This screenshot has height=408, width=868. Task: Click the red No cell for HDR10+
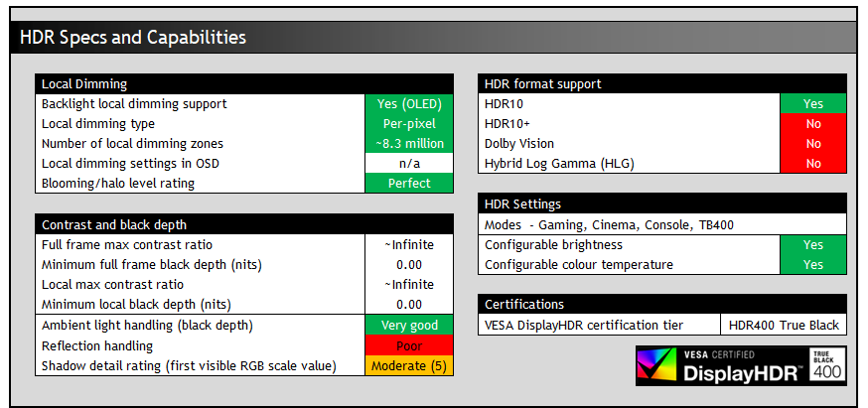812,124
